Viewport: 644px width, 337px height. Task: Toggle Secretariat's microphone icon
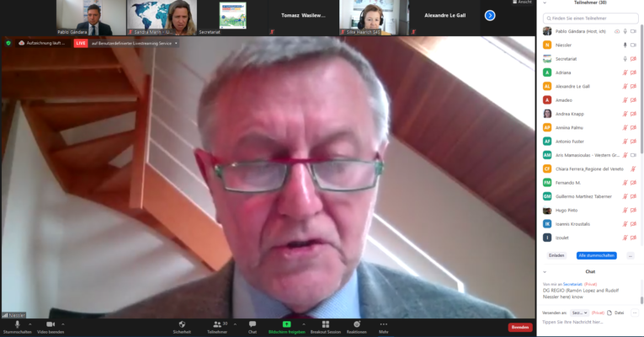(x=625, y=59)
